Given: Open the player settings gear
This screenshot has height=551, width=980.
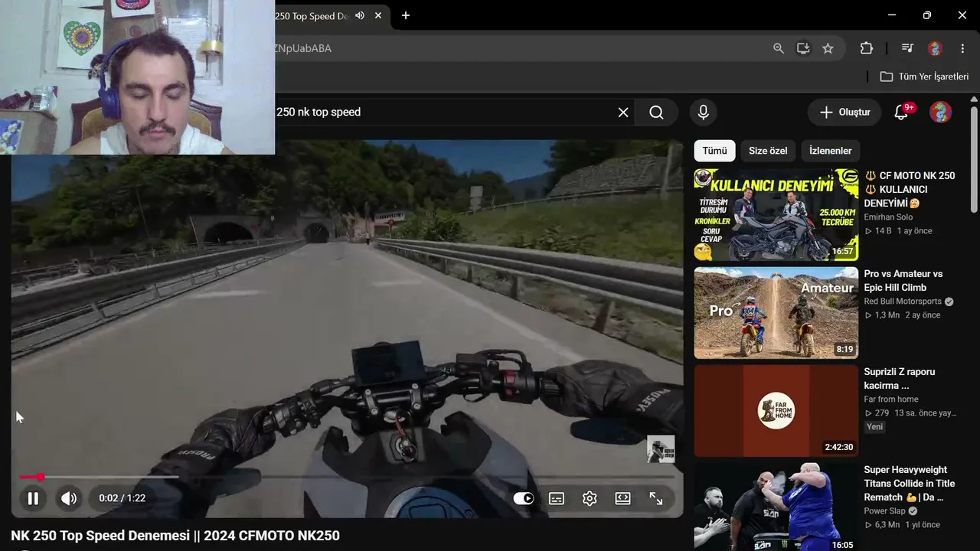Looking at the screenshot, I should click(590, 498).
